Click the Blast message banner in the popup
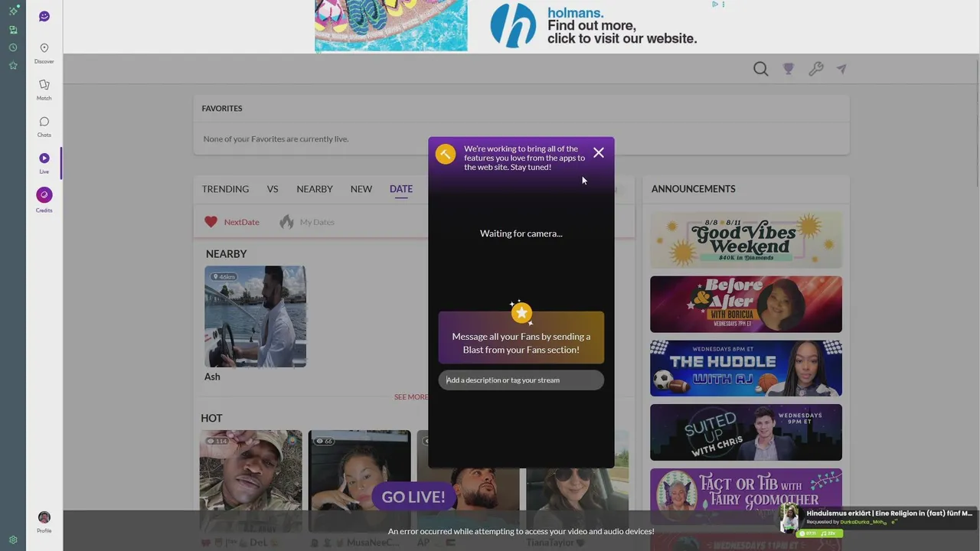980x551 pixels. click(521, 337)
